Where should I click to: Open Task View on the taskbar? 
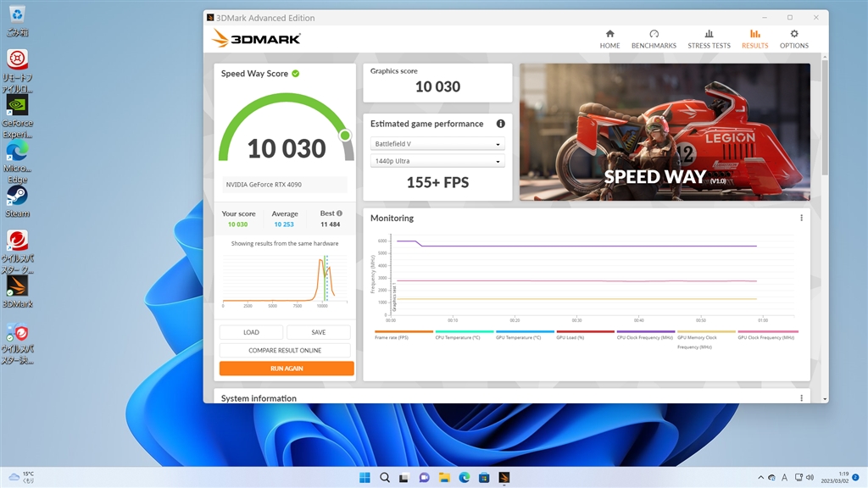(404, 478)
